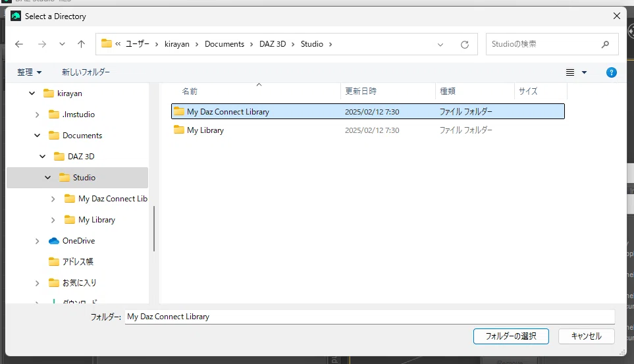
Task: Go forward with the right arrow
Action: tap(42, 44)
